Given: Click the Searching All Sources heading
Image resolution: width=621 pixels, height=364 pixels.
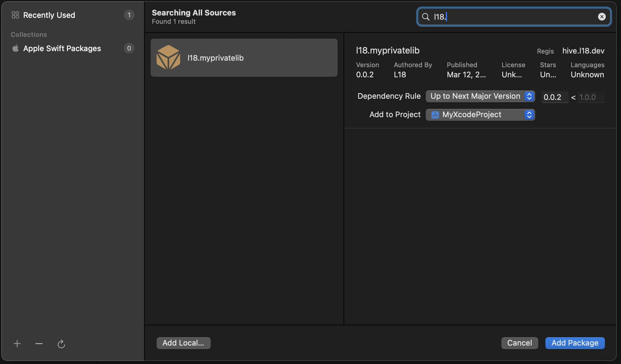Looking at the screenshot, I should pyautogui.click(x=194, y=13).
